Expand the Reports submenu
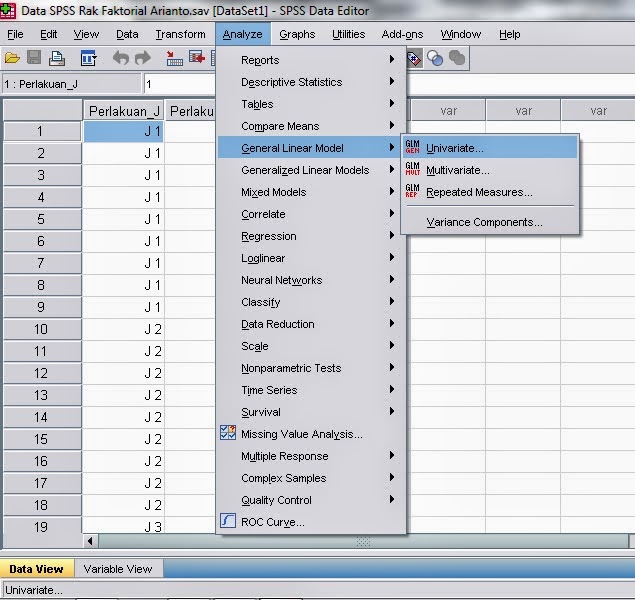 tap(311, 60)
